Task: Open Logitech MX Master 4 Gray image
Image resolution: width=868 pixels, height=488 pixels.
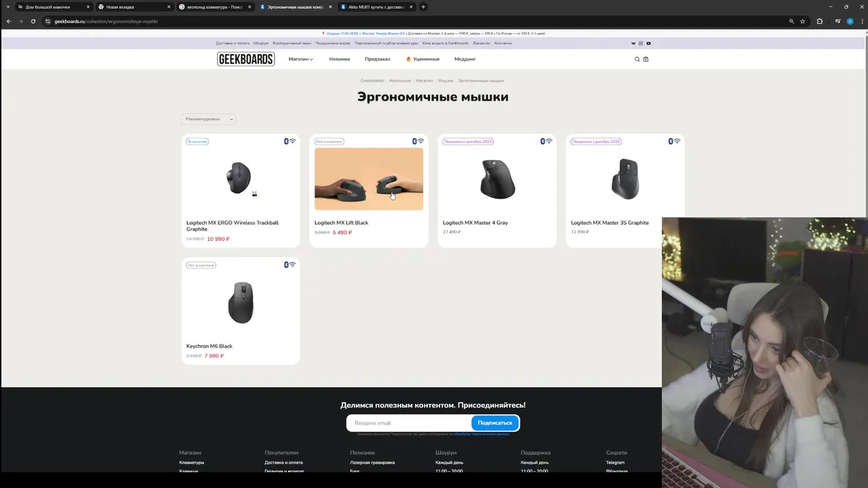Action: [x=497, y=179]
